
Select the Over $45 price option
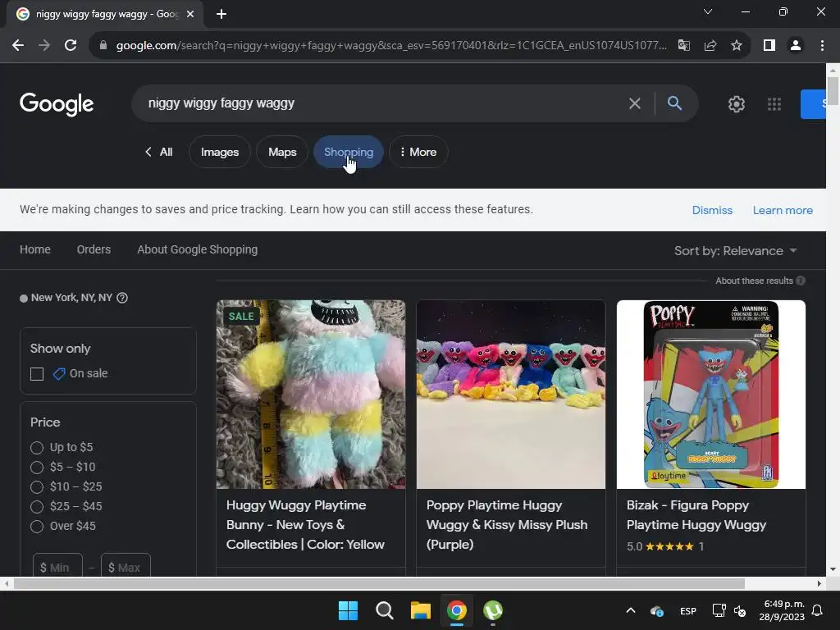point(37,526)
